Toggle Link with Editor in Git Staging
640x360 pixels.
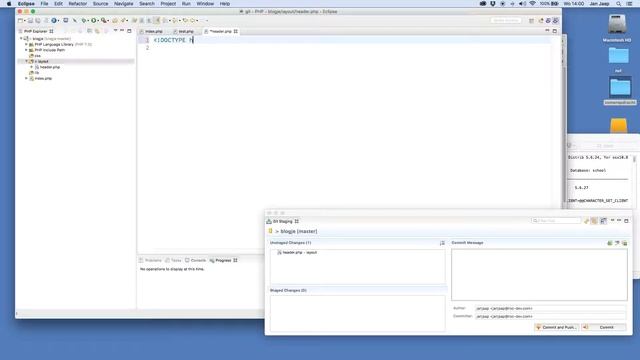click(595, 221)
